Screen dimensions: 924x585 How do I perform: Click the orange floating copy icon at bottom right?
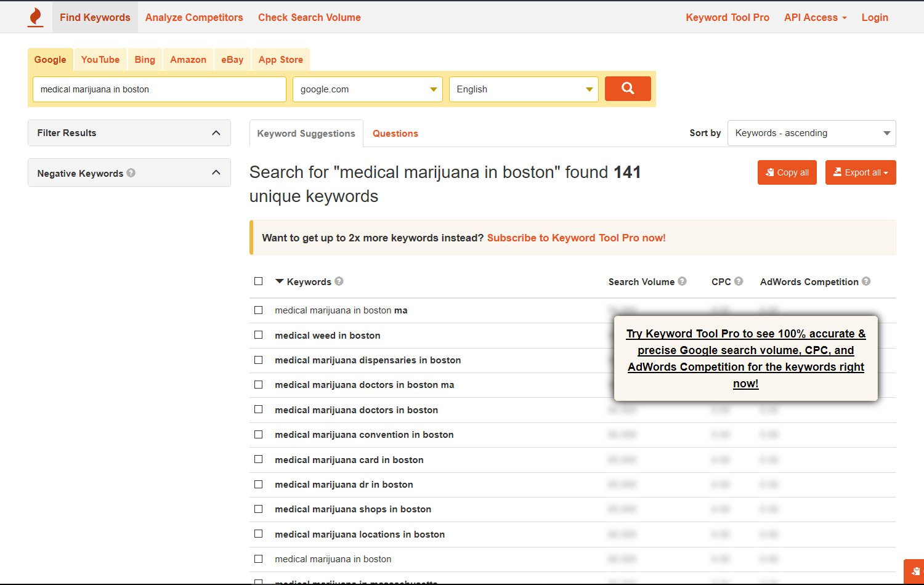tap(915, 572)
